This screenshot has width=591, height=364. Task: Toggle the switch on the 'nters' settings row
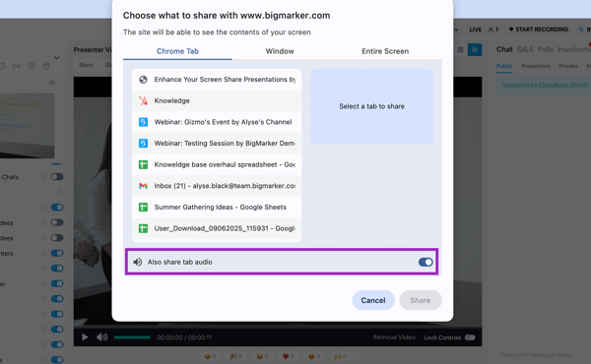tap(57, 253)
